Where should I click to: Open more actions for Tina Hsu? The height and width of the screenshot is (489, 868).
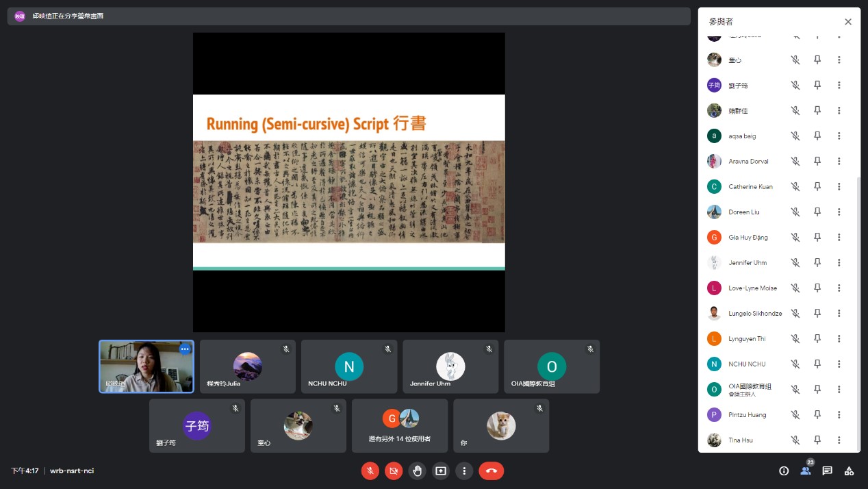[x=839, y=440]
